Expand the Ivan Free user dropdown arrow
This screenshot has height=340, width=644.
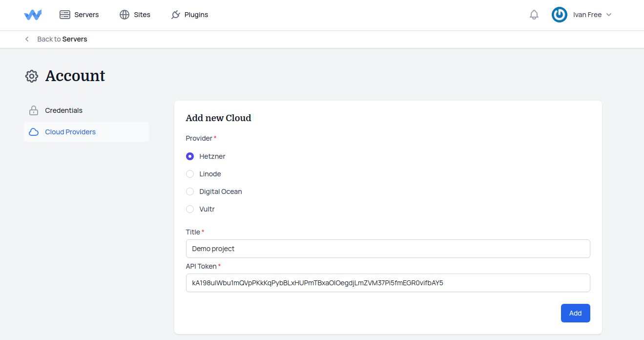[x=609, y=15]
